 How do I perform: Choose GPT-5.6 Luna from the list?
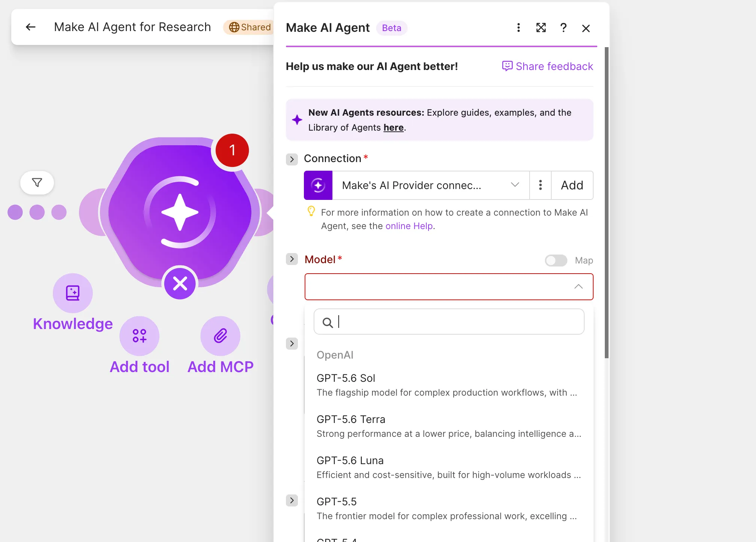[449, 468]
